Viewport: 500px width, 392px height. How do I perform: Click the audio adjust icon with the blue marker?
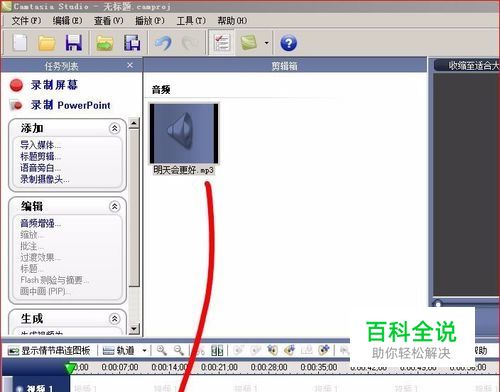pos(289,350)
